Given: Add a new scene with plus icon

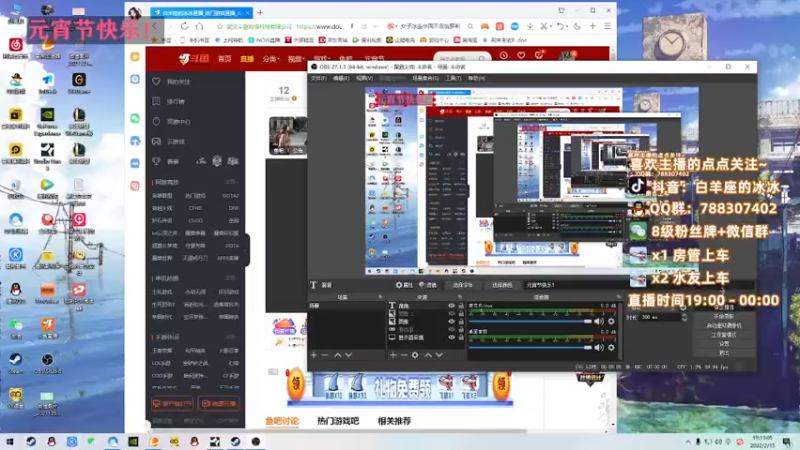Looking at the screenshot, I should (314, 355).
